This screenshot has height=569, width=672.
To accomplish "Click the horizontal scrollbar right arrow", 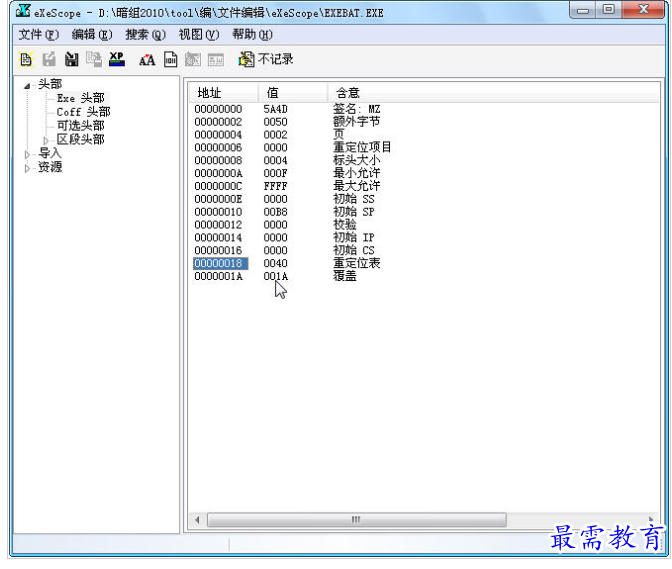I will 651,520.
